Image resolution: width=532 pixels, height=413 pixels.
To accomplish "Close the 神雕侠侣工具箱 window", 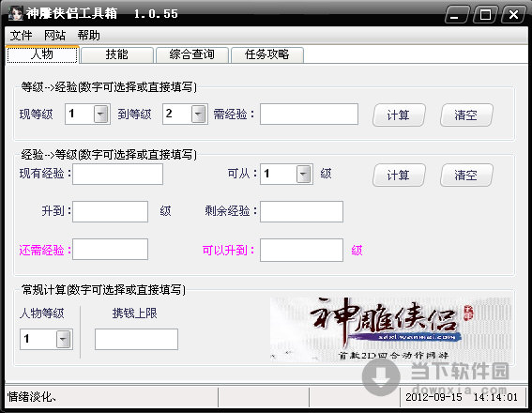I will point(513,15).
